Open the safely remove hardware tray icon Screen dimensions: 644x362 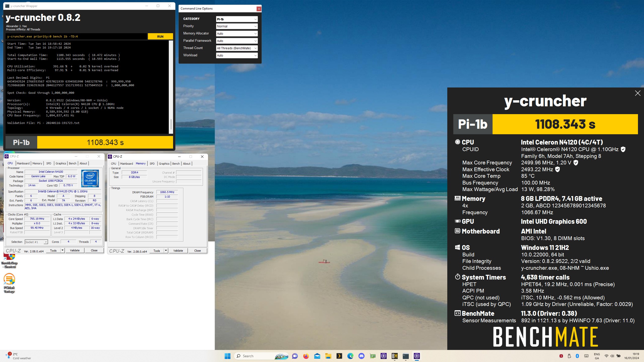point(569,356)
